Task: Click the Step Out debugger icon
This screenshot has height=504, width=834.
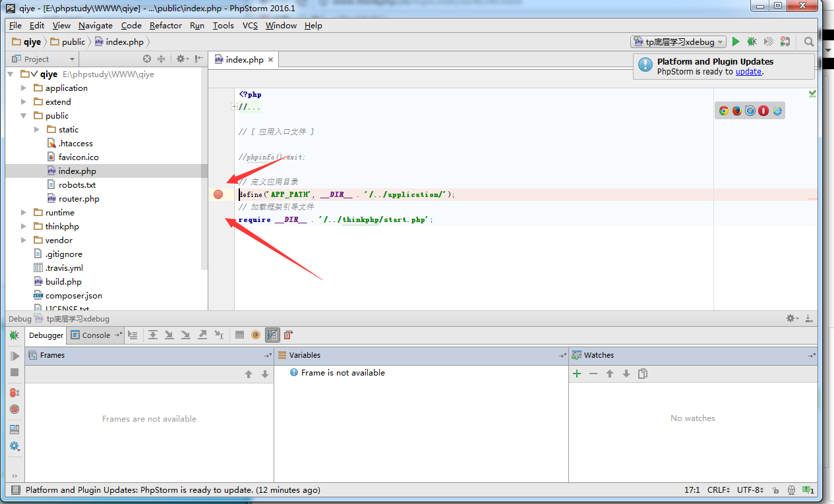Action: tap(202, 335)
